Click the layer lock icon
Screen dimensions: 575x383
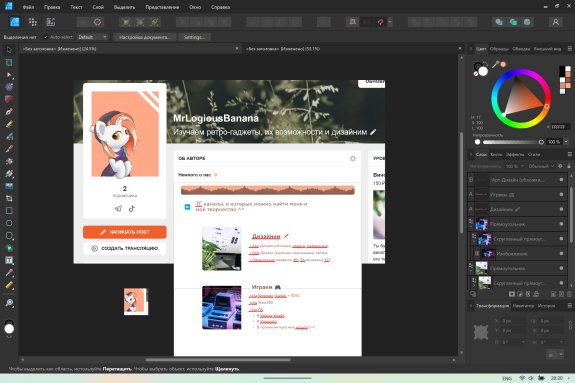569,166
